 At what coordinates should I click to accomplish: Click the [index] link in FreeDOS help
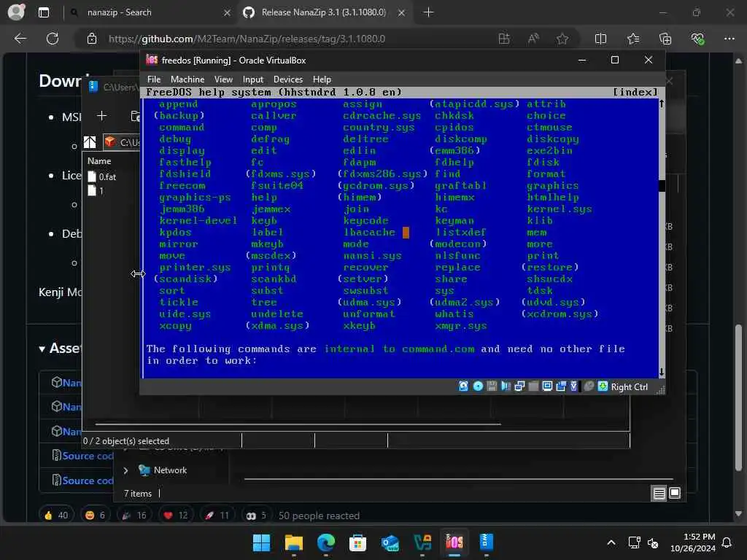635,92
